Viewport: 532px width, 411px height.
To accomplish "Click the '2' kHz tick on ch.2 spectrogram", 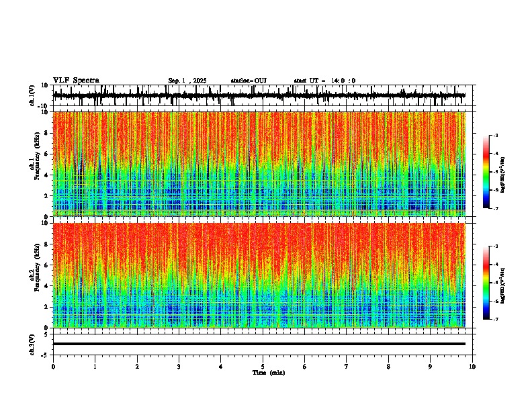I will 46,307.
